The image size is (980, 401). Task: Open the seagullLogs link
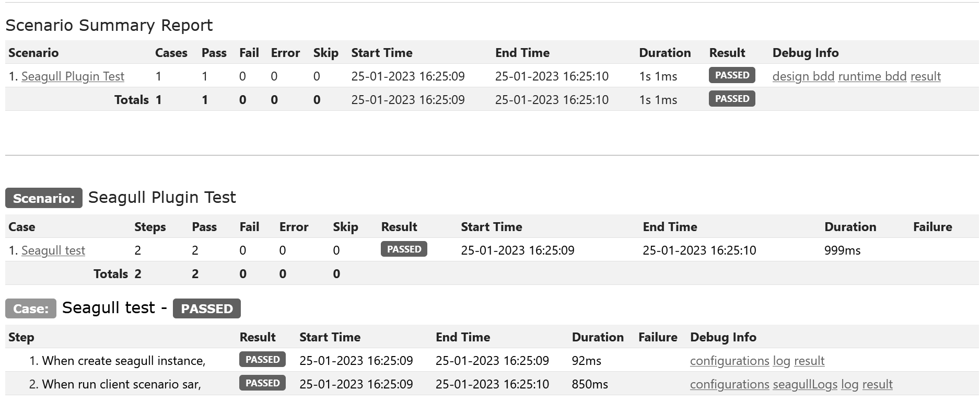pos(805,384)
